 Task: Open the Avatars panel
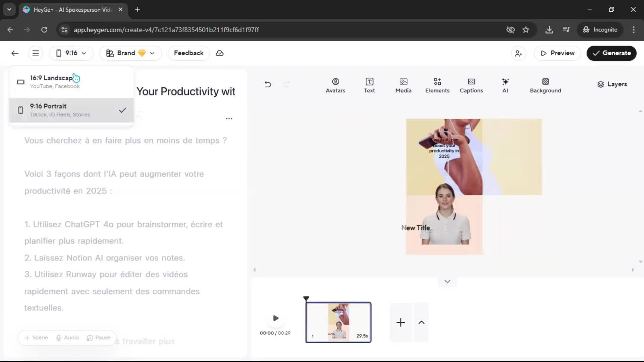coord(335,85)
